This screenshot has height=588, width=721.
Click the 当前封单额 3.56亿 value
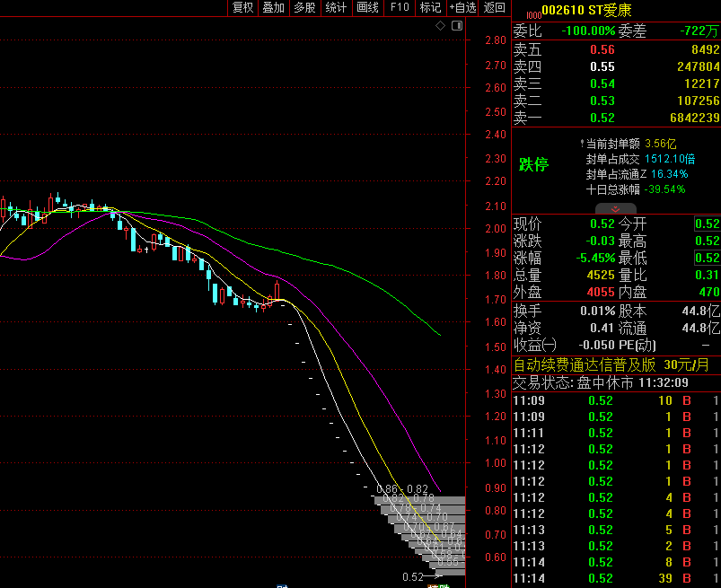[660, 144]
